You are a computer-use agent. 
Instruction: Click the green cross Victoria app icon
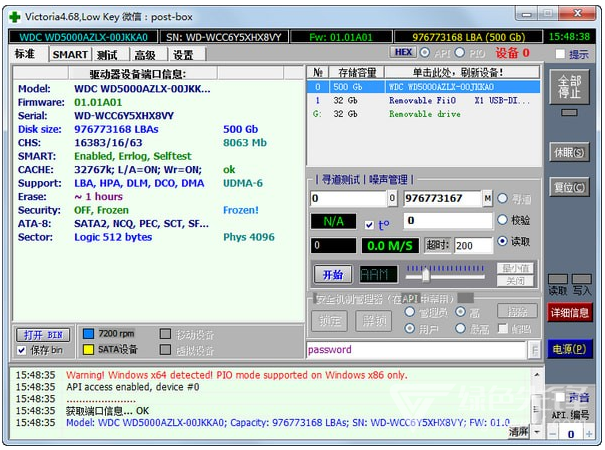15,17
